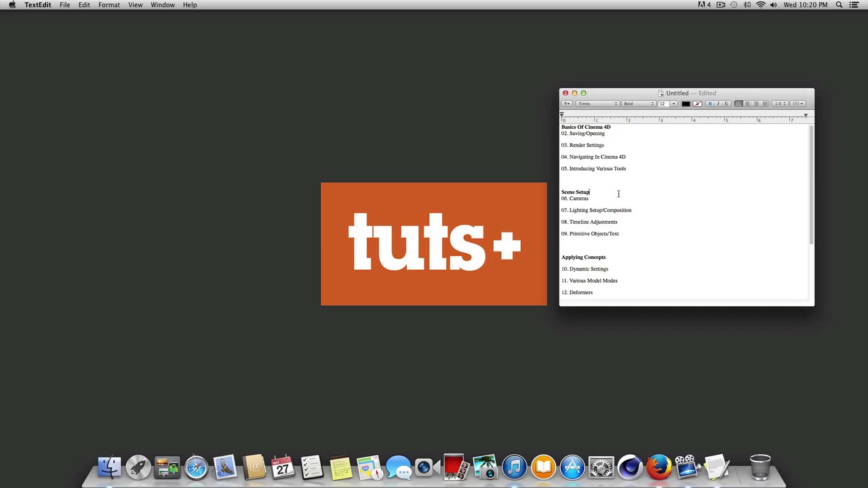Open the paragraph styles dropdown
This screenshot has height=488, width=868.
(567, 104)
